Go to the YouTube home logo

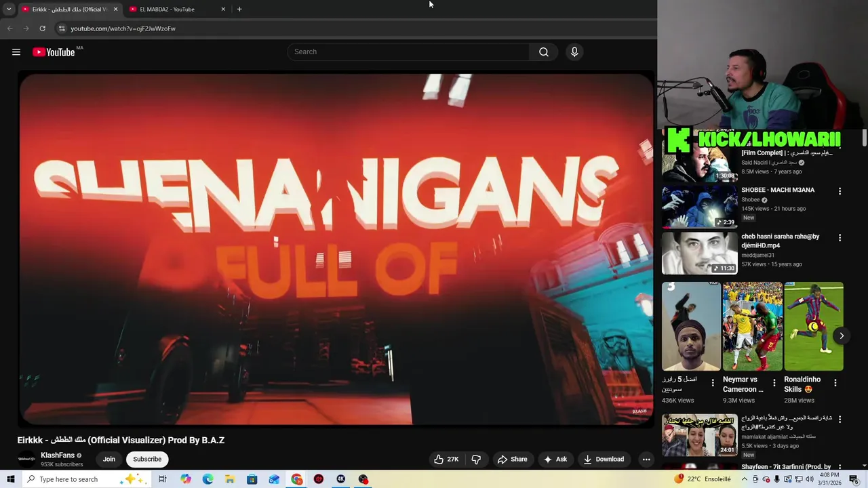pyautogui.click(x=54, y=52)
